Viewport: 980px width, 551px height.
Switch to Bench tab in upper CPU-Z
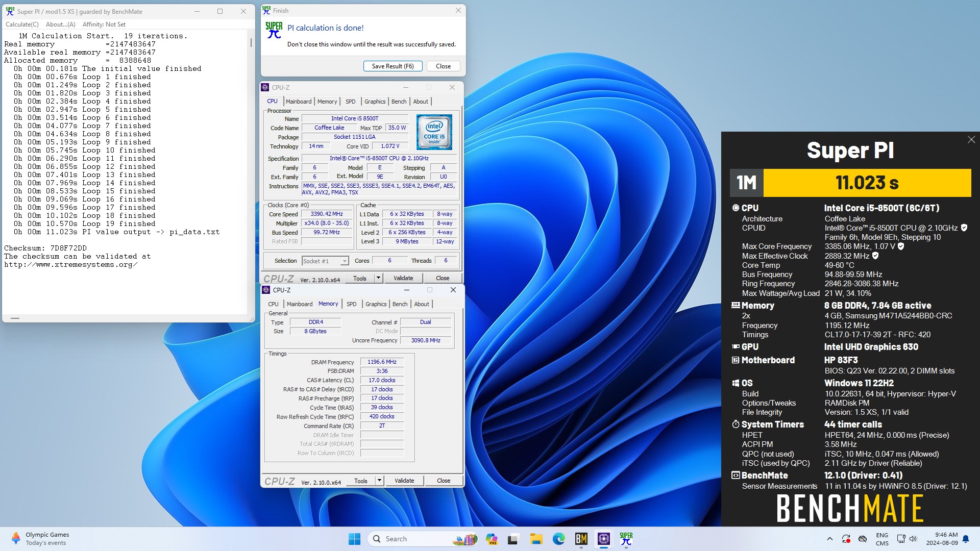click(399, 102)
